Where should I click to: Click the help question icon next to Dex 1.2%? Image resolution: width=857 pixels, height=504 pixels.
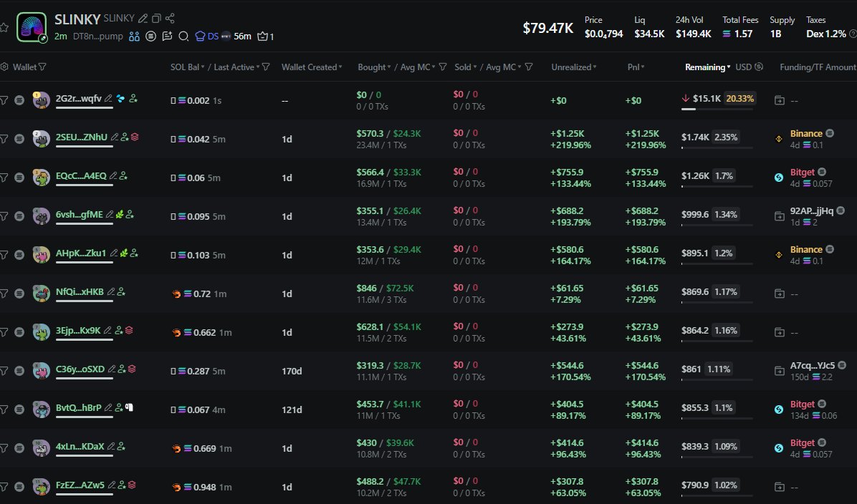853,34
